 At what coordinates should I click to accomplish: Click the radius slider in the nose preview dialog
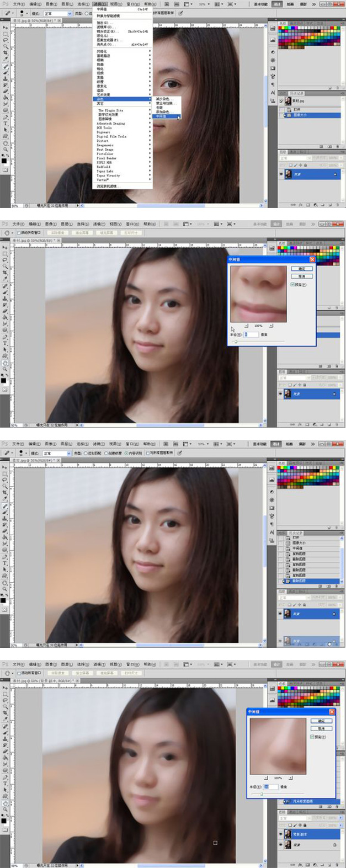tap(262, 794)
